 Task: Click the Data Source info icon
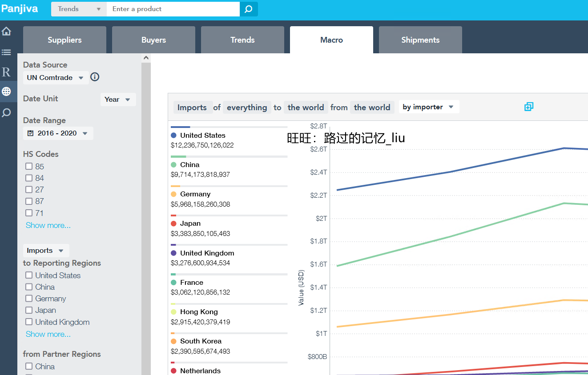95,77
